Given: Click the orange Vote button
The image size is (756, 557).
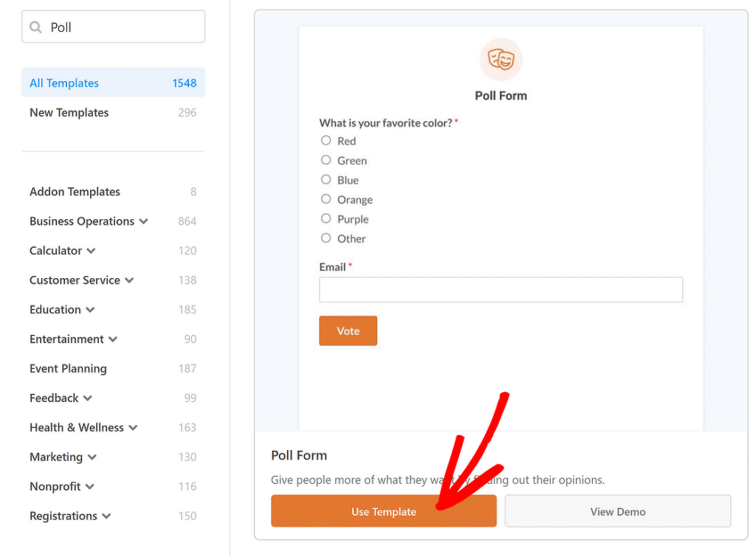Looking at the screenshot, I should coord(348,331).
